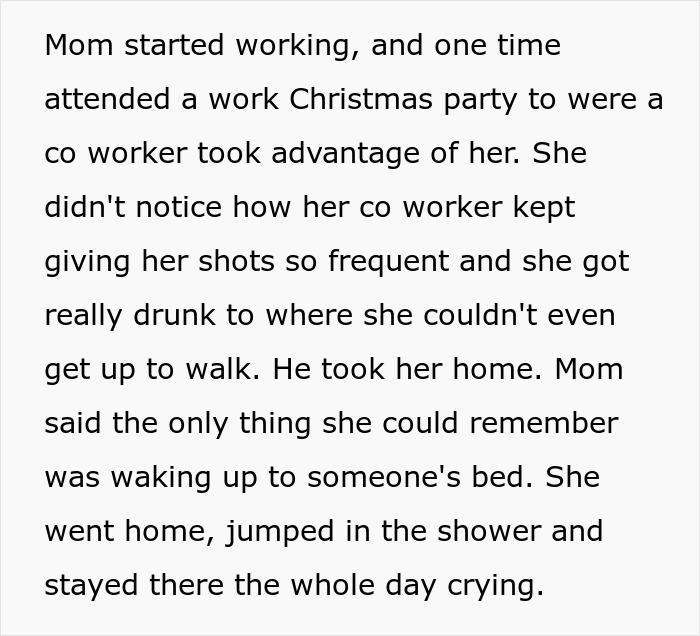Click the word "didn't" in the fourth line

coord(85,207)
